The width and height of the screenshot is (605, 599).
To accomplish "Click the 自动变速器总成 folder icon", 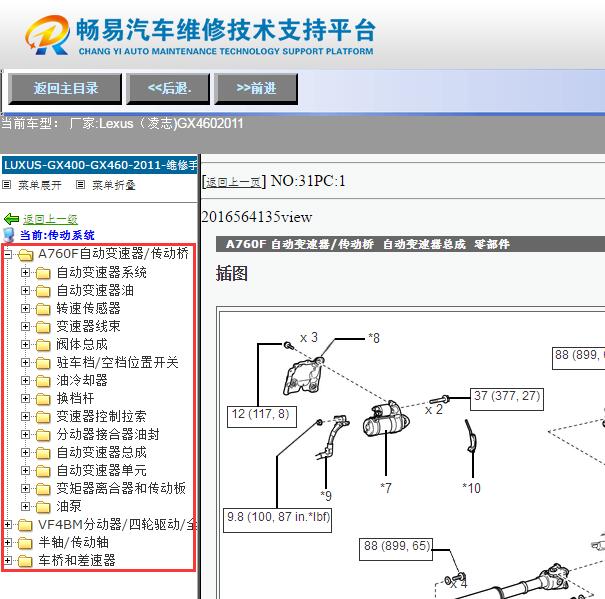I will pyautogui.click(x=43, y=453).
